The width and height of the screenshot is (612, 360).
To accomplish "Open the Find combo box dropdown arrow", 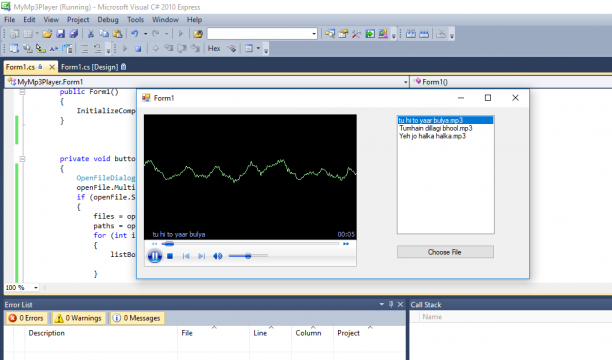I will point(314,34).
